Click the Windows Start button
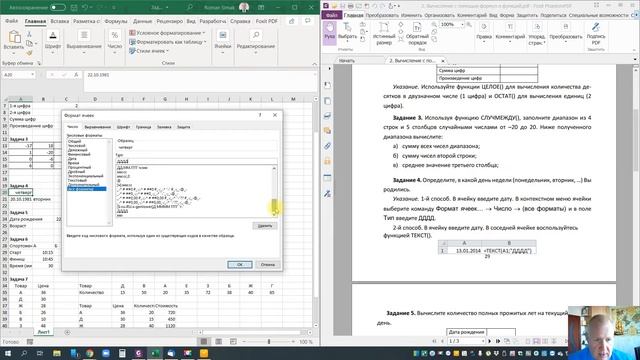Viewport: 640px width, 360px height. pos(8,353)
